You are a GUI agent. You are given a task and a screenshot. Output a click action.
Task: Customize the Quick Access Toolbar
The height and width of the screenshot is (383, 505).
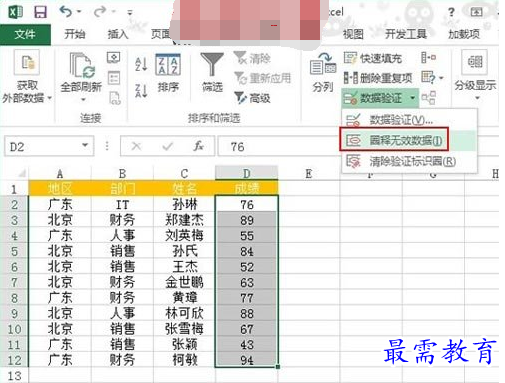tap(130, 13)
